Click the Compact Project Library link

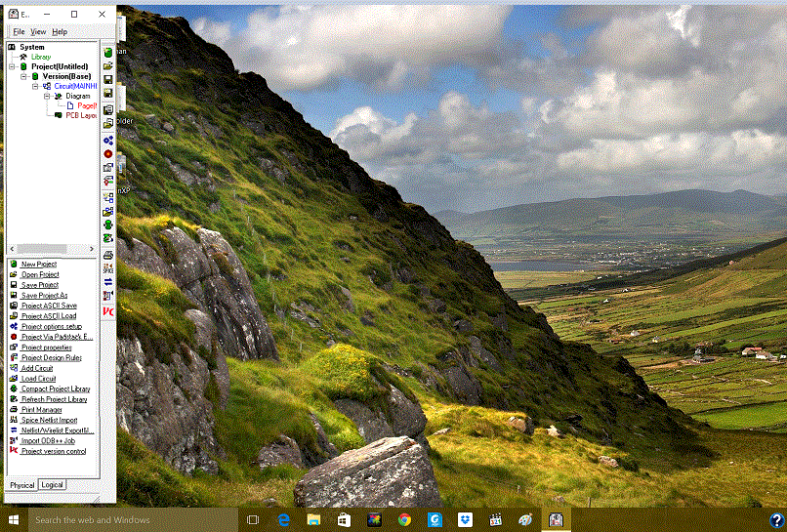56,389
